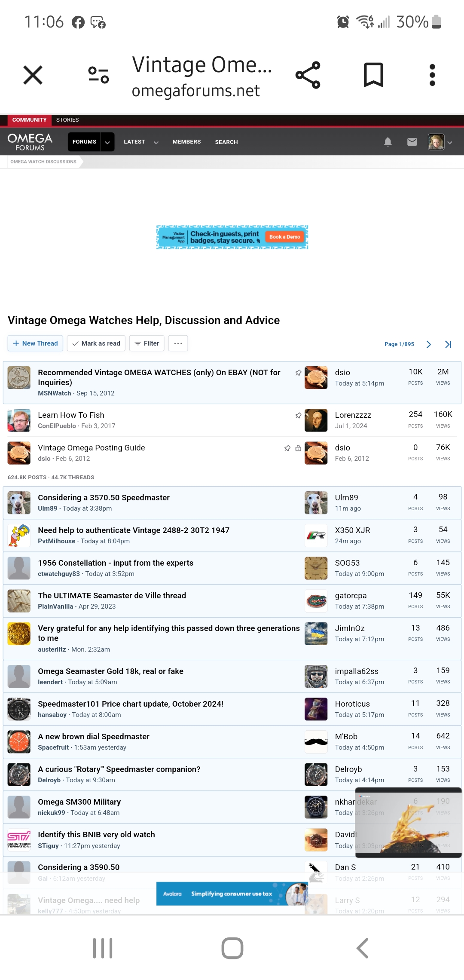464x980 pixels.
Task: Expand Forums dropdown arrow
Action: point(107,142)
